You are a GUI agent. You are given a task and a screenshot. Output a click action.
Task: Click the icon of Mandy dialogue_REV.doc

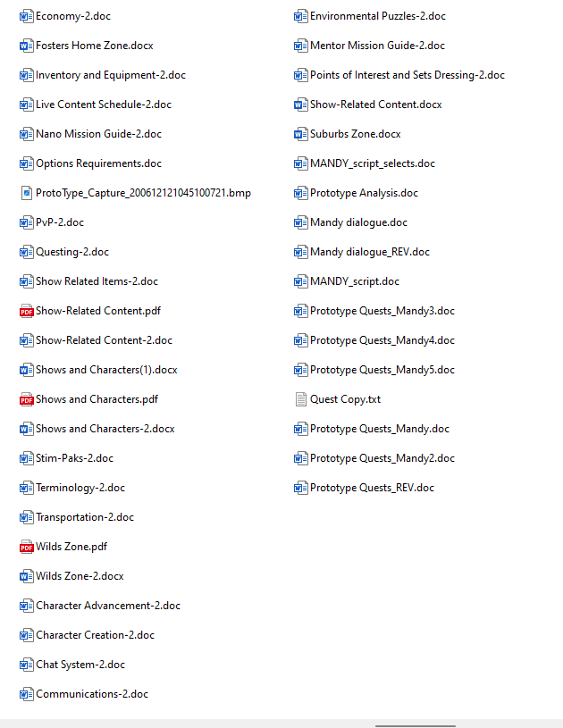(x=301, y=252)
